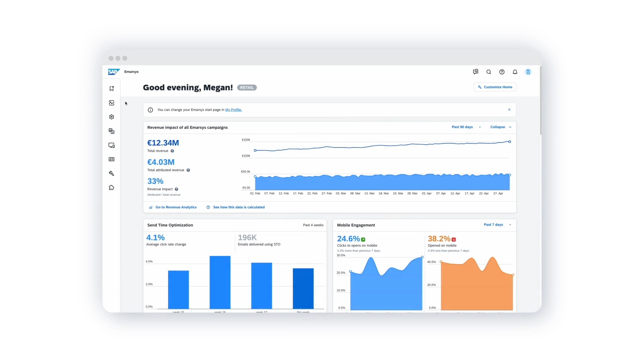Open the devices channels icon in sidebar
The height and width of the screenshot is (362, 644).
point(112,145)
